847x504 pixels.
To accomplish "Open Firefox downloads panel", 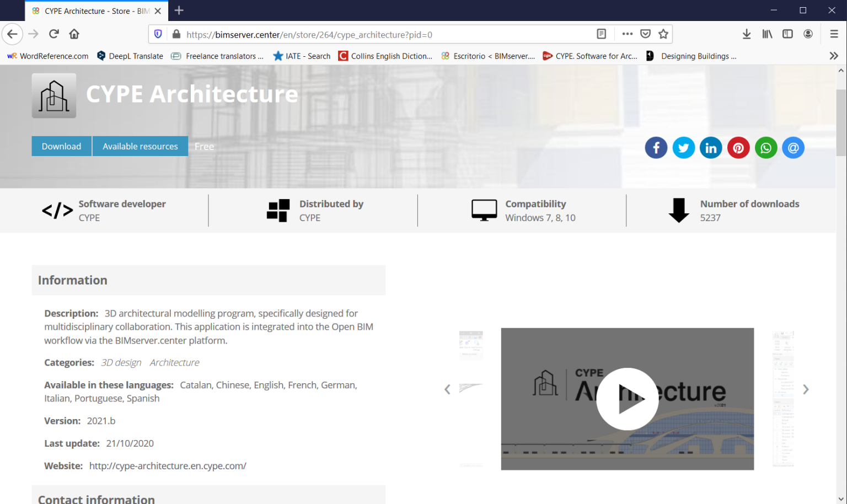I will 746,34.
